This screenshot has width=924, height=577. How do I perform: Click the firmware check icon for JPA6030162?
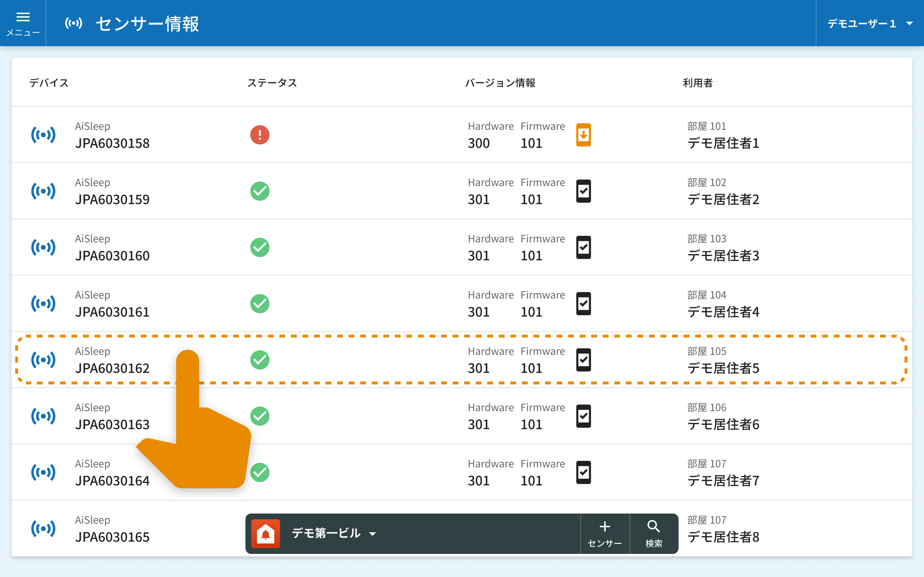click(x=583, y=360)
